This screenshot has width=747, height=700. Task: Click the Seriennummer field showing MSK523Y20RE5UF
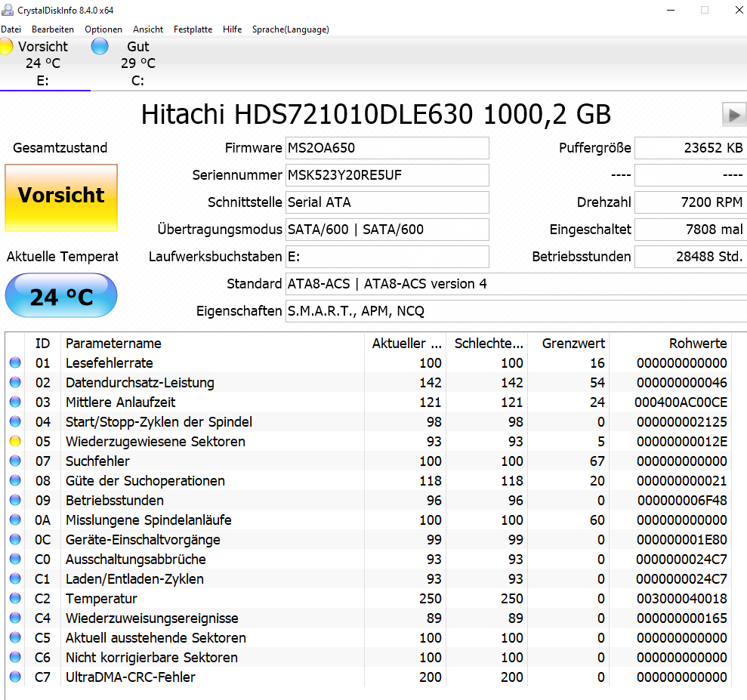(387, 174)
